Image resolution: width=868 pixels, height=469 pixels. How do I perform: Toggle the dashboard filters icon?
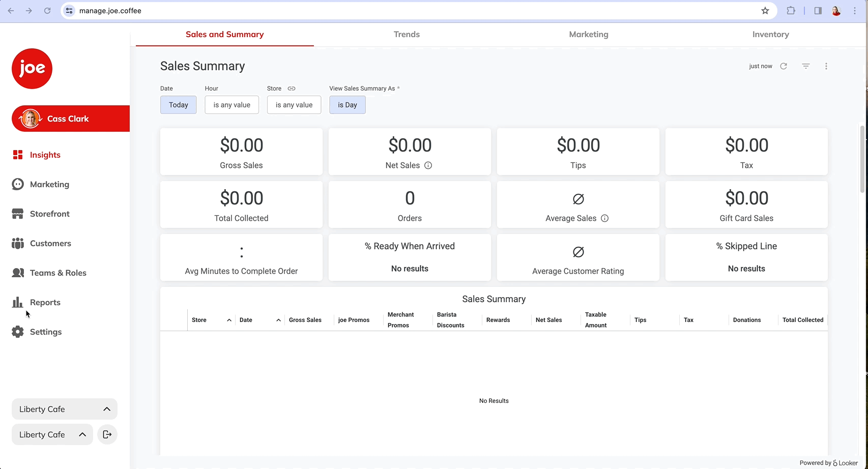[806, 66]
